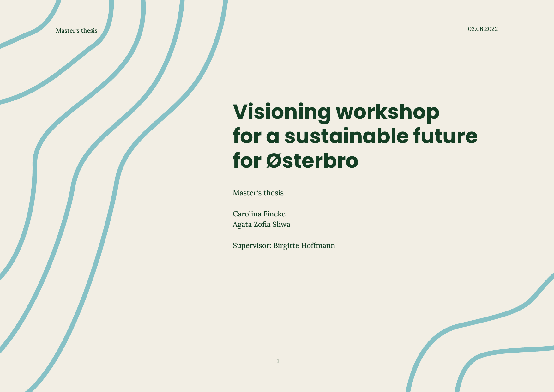Image resolution: width=554 pixels, height=392 pixels.
Task: Select the surname "Fincke"
Action: click(x=274, y=214)
